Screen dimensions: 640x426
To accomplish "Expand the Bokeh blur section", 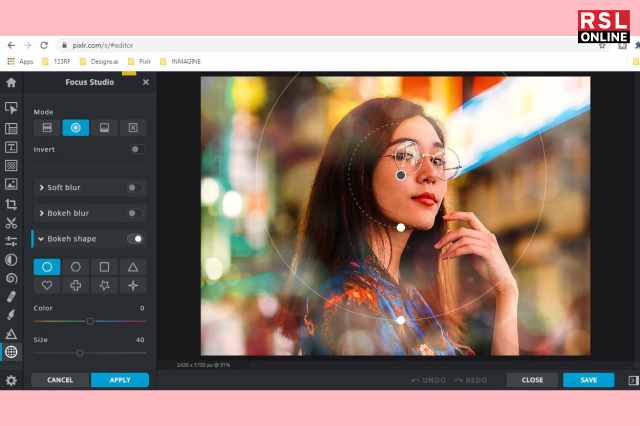I will pos(42,213).
